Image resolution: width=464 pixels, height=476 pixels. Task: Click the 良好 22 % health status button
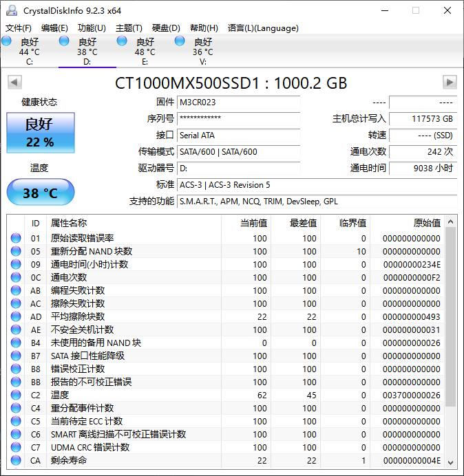41,133
